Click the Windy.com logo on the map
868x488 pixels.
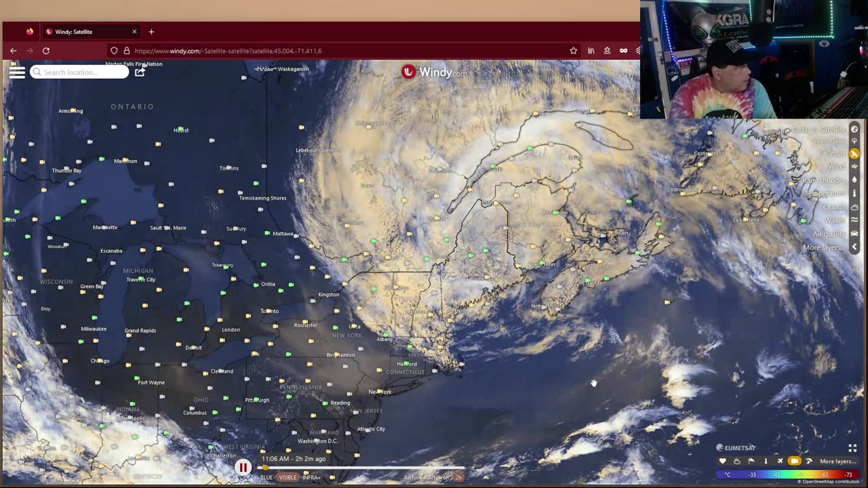[434, 72]
